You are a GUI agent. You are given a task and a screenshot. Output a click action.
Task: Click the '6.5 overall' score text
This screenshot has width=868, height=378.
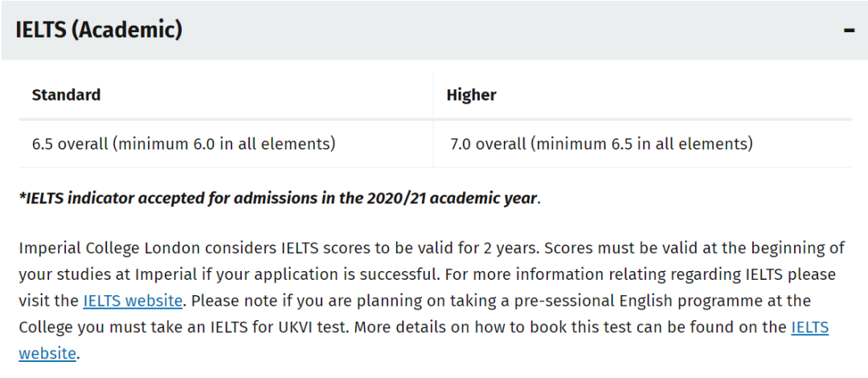70,145
